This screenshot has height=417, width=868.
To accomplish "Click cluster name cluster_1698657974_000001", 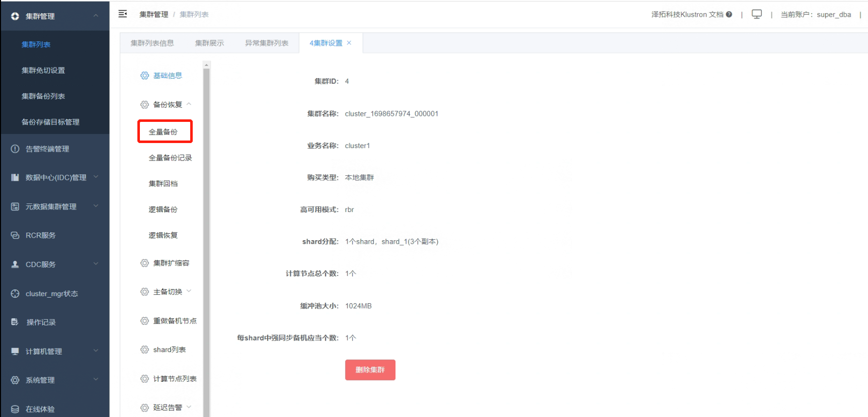I will click(x=391, y=114).
